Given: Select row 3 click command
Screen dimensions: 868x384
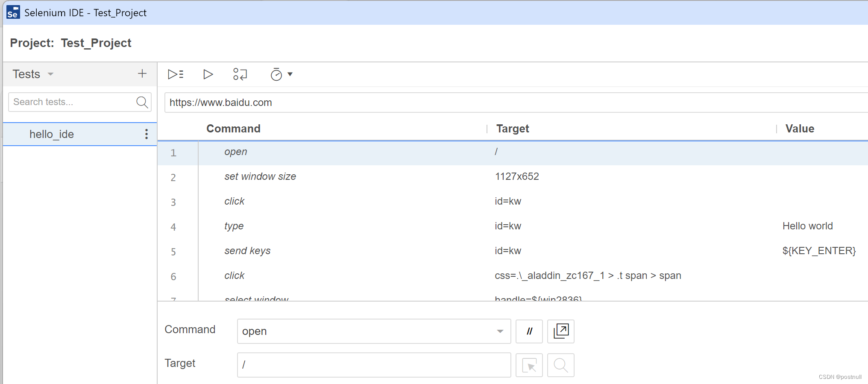Looking at the screenshot, I should click(x=513, y=202).
